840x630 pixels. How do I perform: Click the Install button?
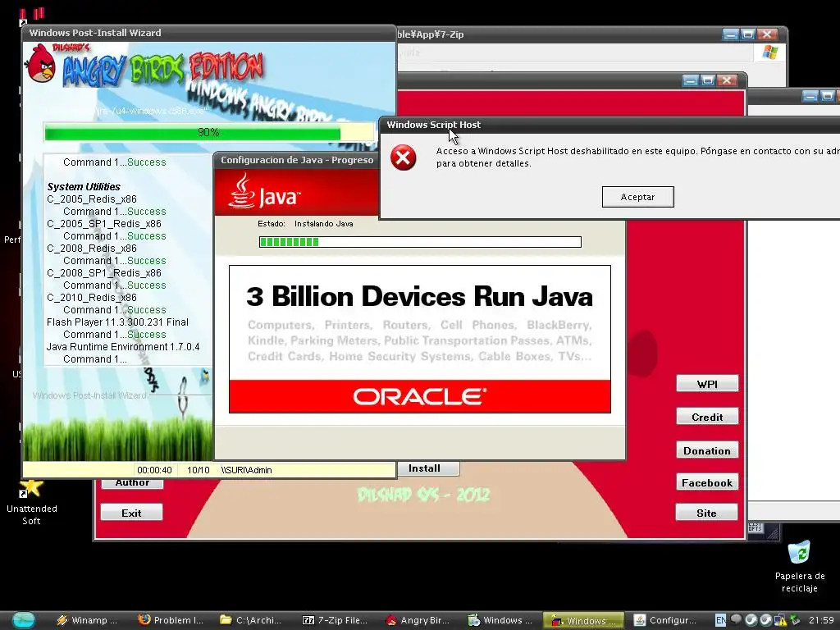point(428,468)
